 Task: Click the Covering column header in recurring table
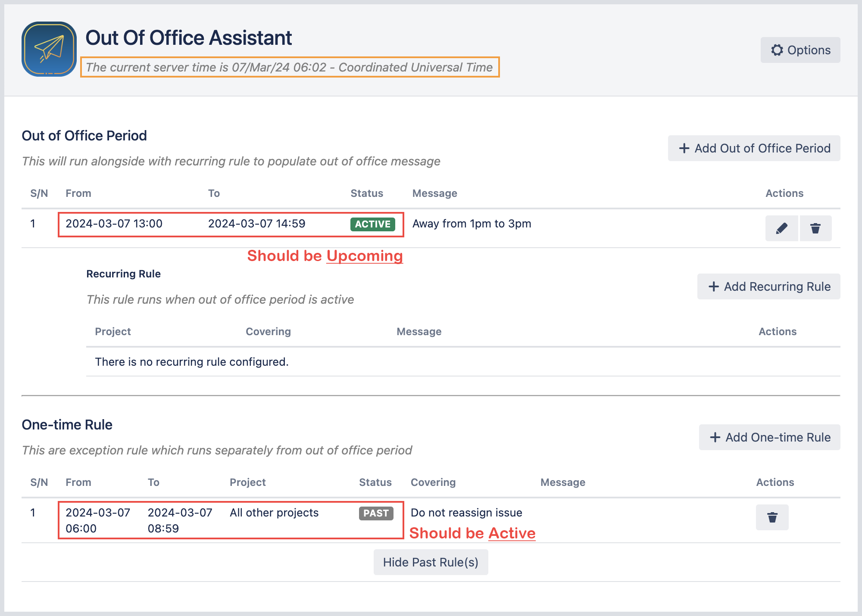tap(268, 332)
